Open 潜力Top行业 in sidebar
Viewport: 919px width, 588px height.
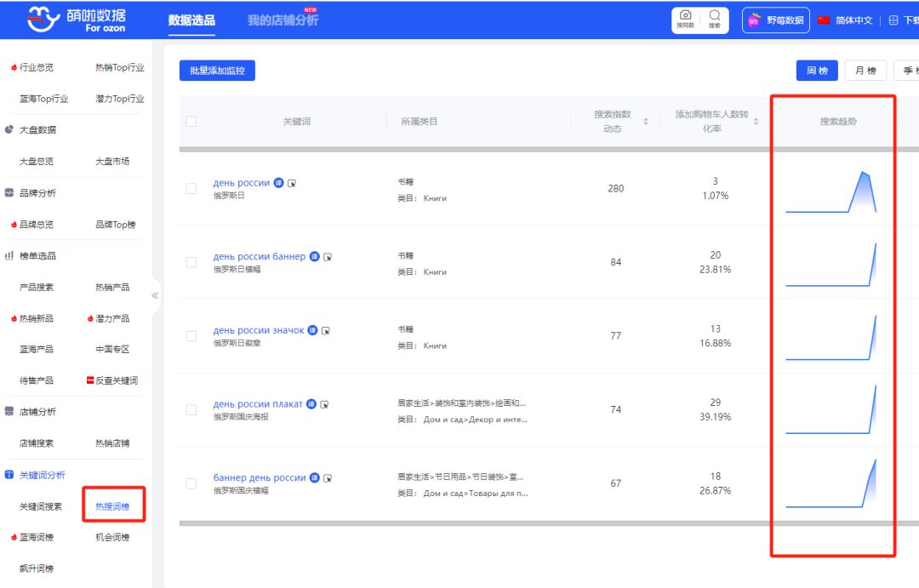120,99
